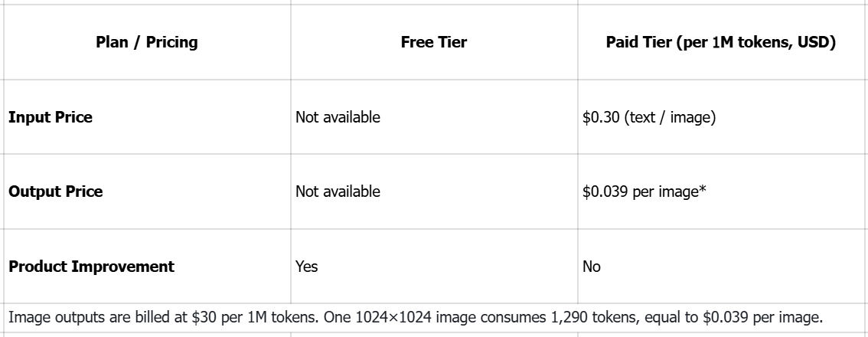Select the Plan / Pricing header cell
868x337 pixels.
click(x=147, y=42)
